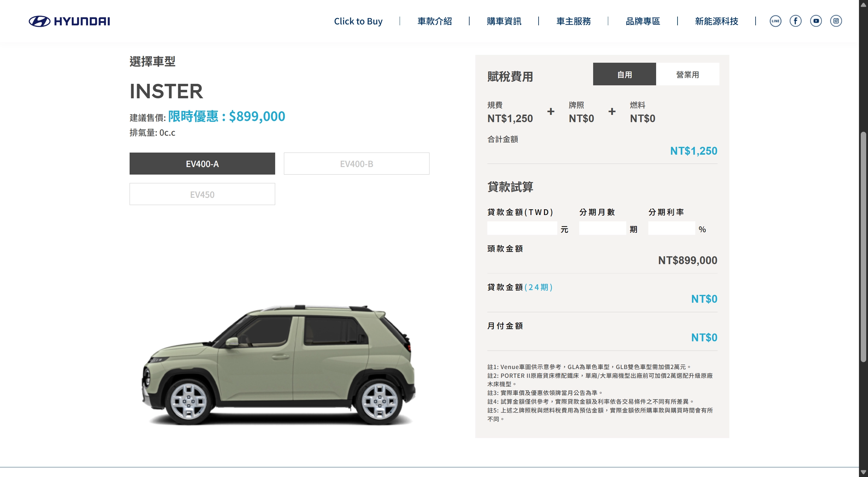Click the scrollbar down arrow
Image resolution: width=868 pixels, height=477 pixels.
click(x=863, y=472)
